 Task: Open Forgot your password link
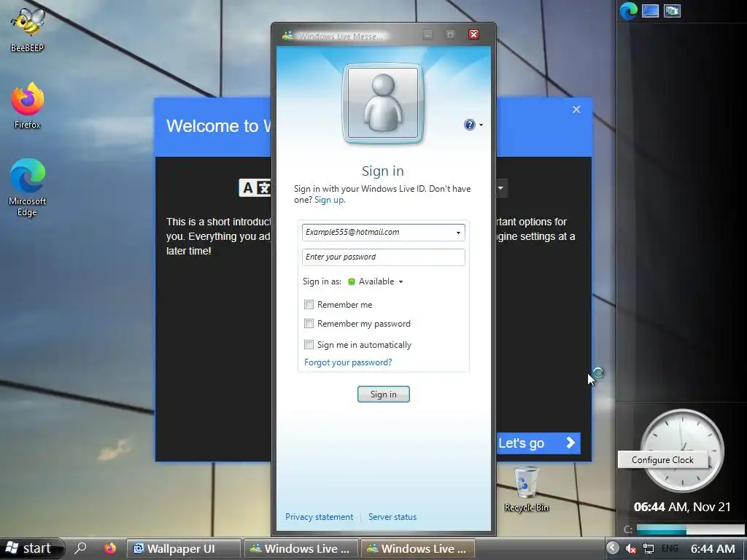pos(348,362)
